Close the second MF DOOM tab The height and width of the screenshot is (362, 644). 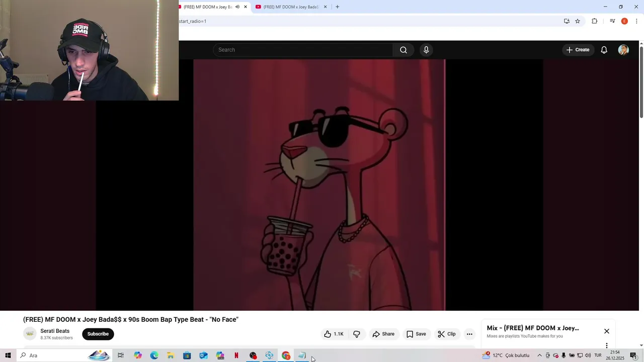click(x=325, y=7)
